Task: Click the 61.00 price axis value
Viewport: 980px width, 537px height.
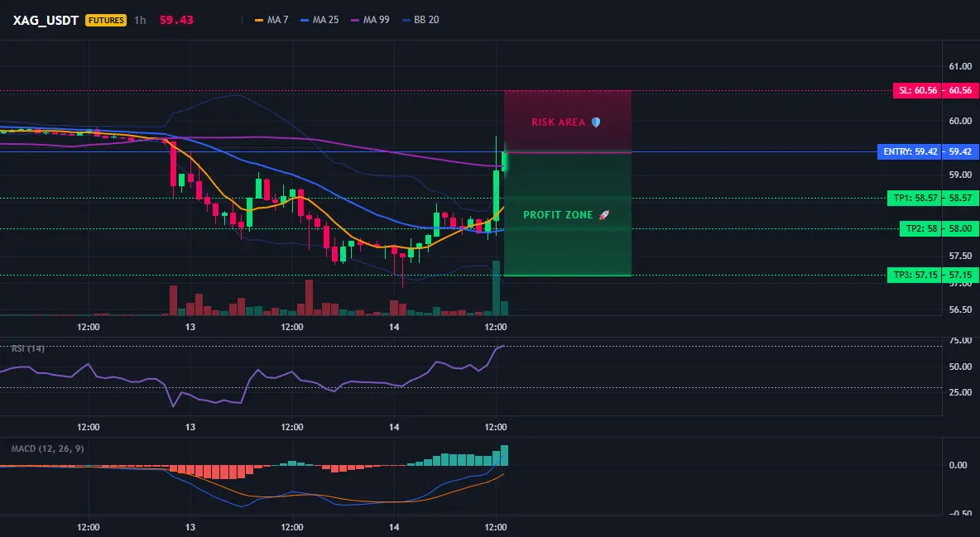Action: (960, 66)
